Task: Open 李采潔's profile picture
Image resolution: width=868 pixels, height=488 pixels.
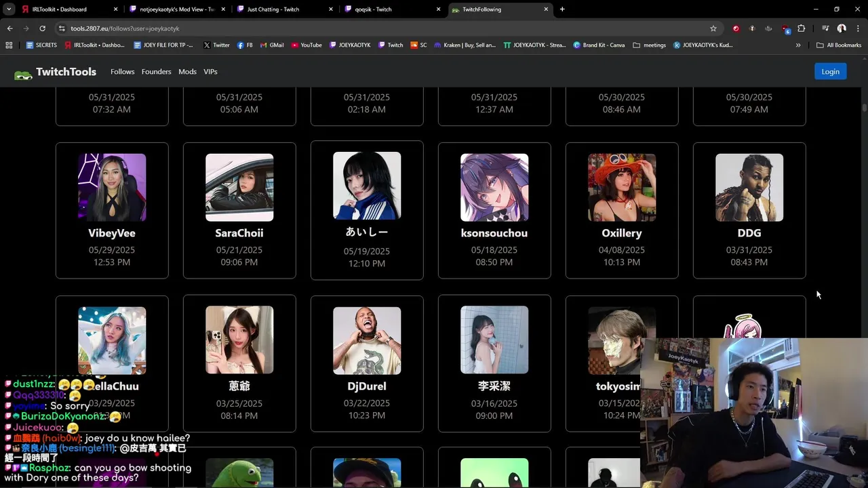Action: point(494,340)
